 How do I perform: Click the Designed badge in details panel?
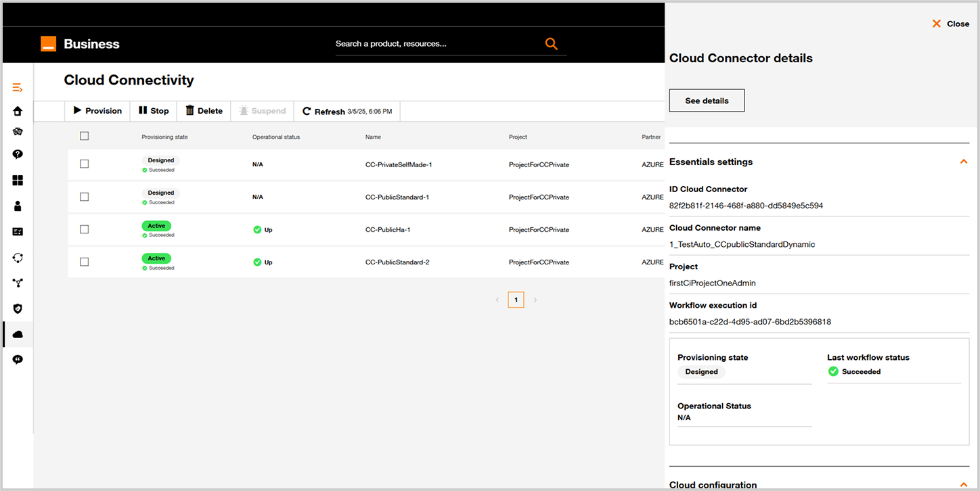click(701, 372)
